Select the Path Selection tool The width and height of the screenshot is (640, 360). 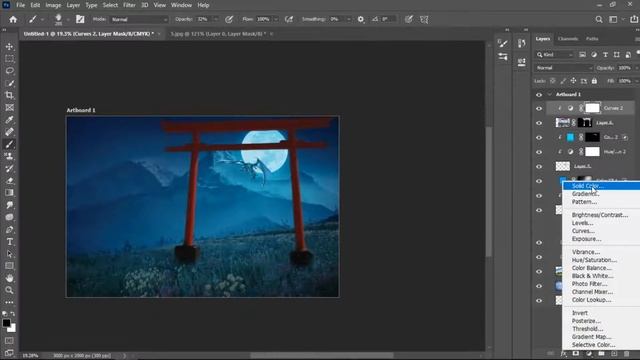(9, 254)
